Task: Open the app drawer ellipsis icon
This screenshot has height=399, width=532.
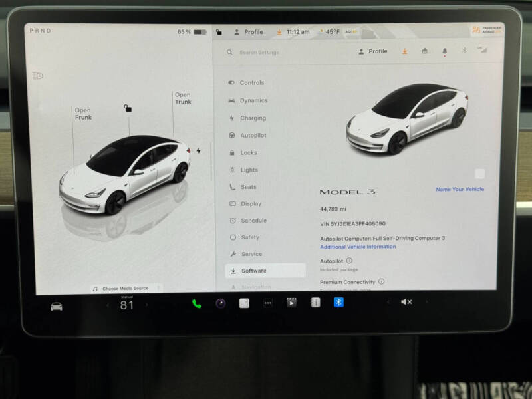Action: click(x=267, y=302)
